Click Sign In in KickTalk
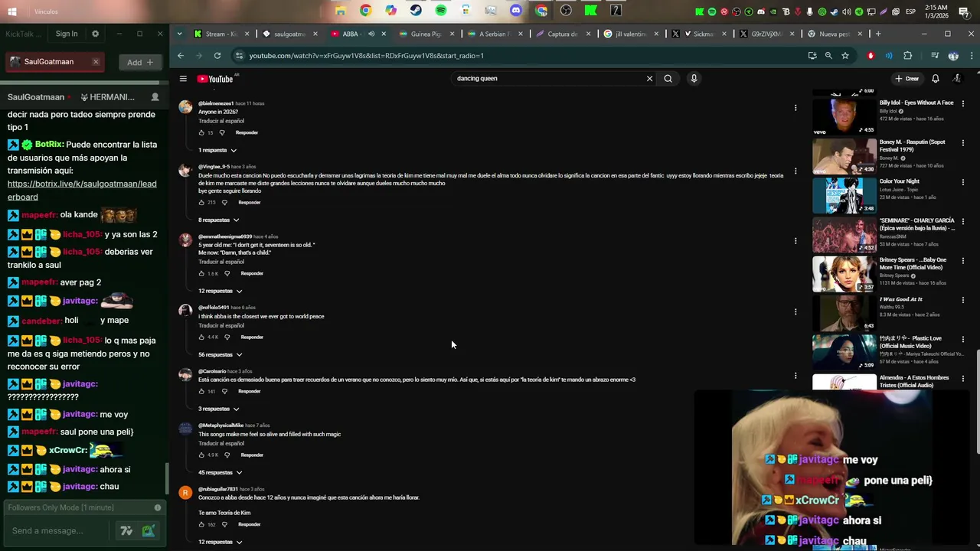 (67, 34)
